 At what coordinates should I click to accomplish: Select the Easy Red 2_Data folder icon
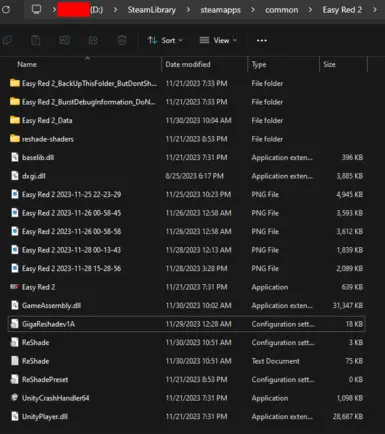point(15,120)
